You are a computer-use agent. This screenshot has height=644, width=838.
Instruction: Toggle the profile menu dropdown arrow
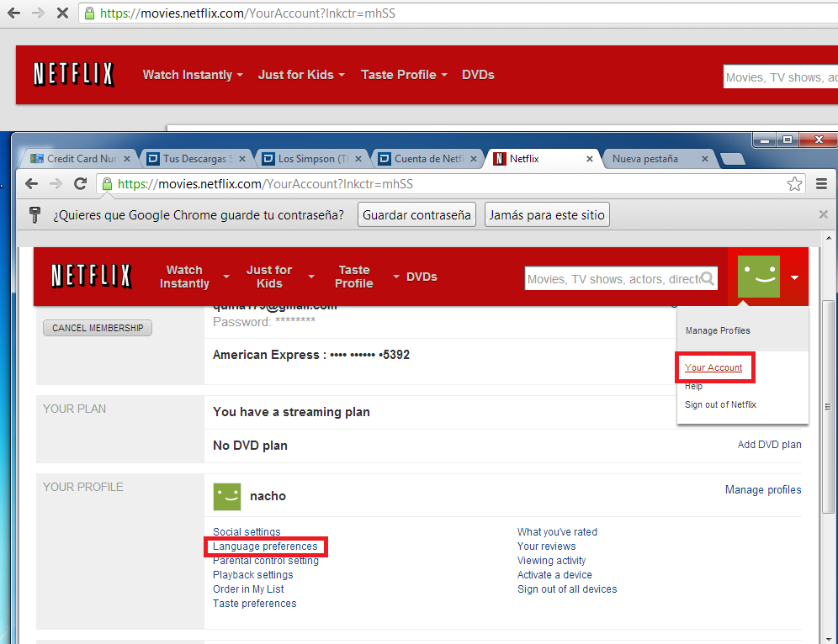795,277
